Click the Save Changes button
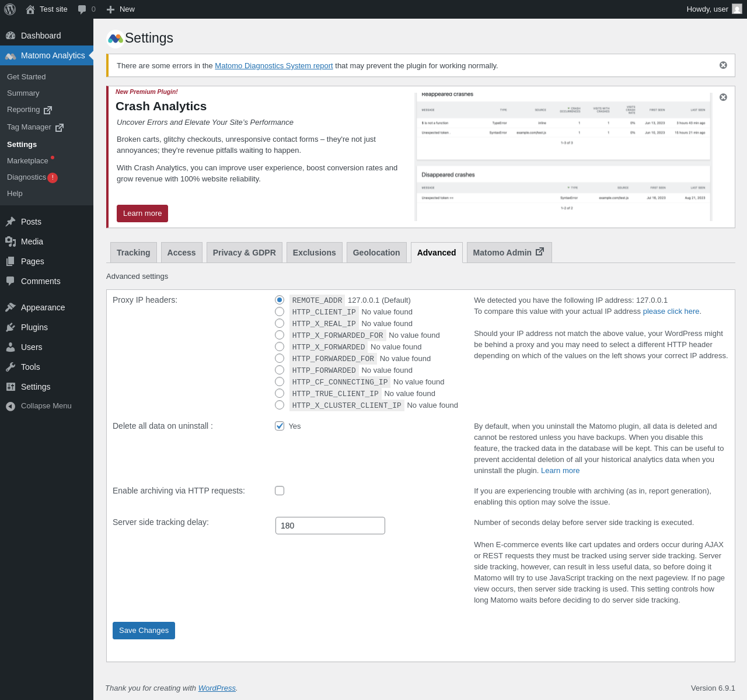The height and width of the screenshot is (700, 747). point(144,631)
